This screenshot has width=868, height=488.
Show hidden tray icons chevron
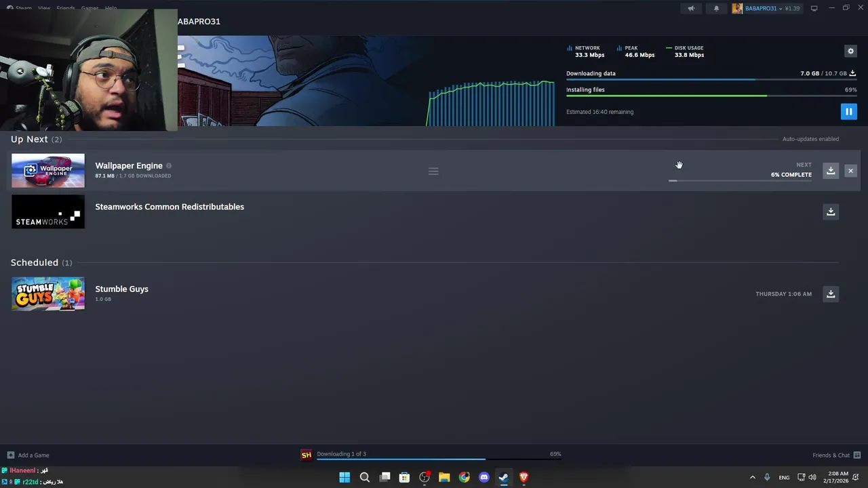[752, 477]
